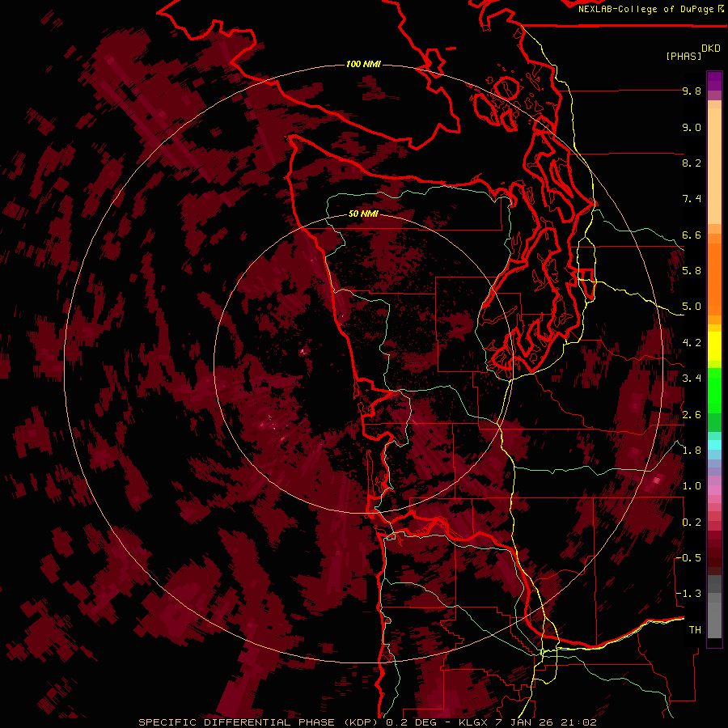
Task: Select the 7.4 value on color scale
Action: tap(692, 199)
